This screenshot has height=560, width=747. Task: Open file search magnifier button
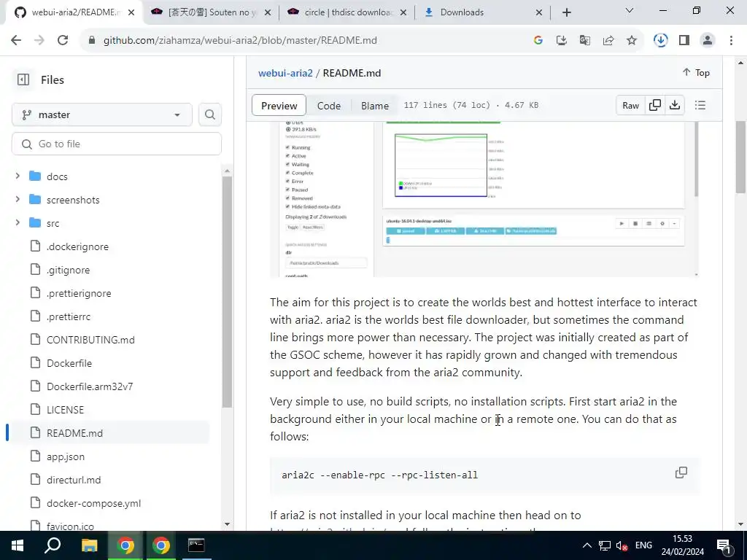[x=209, y=114]
